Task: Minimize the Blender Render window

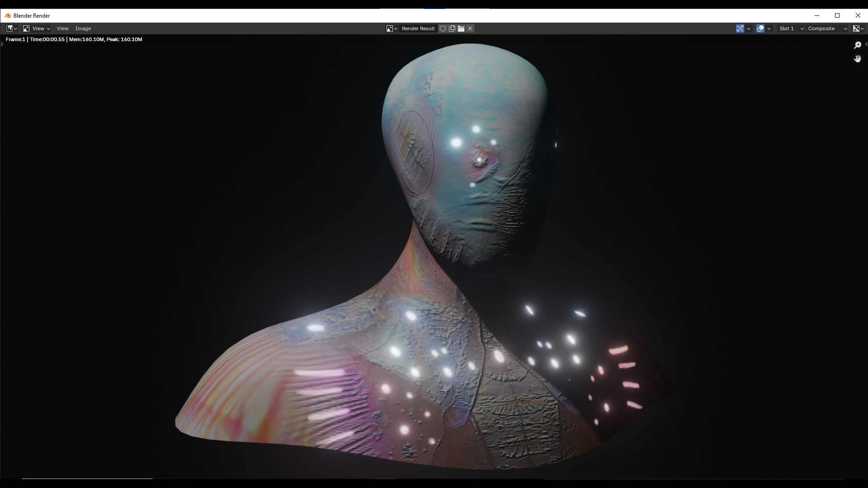Action: click(x=817, y=15)
